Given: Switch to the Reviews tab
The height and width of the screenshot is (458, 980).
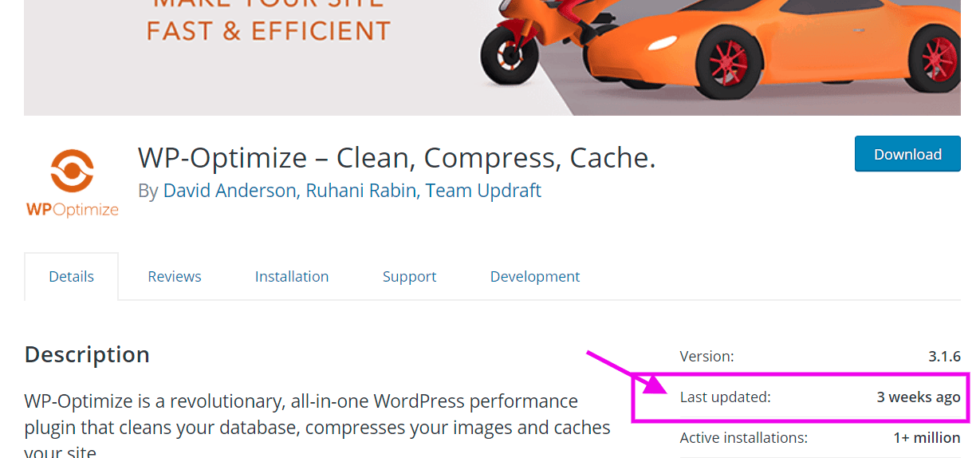Looking at the screenshot, I should click(x=175, y=277).
